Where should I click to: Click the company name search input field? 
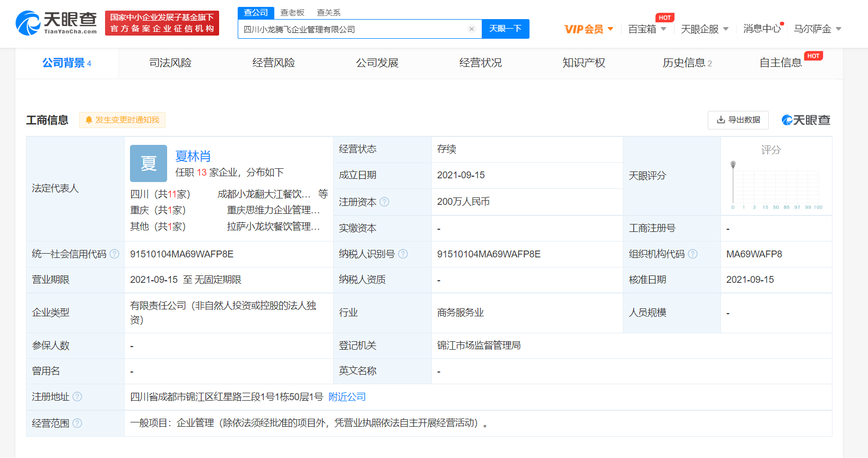coord(352,29)
